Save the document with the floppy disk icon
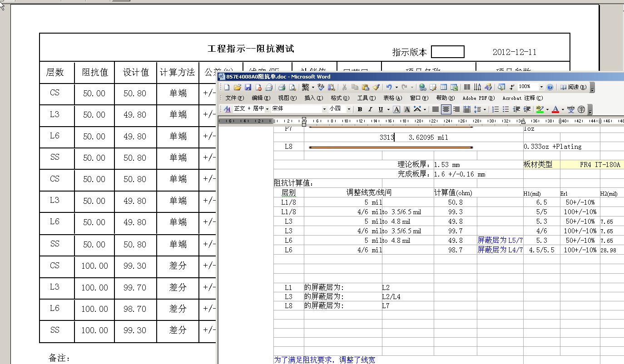The height and width of the screenshot is (364, 624). 248,87
